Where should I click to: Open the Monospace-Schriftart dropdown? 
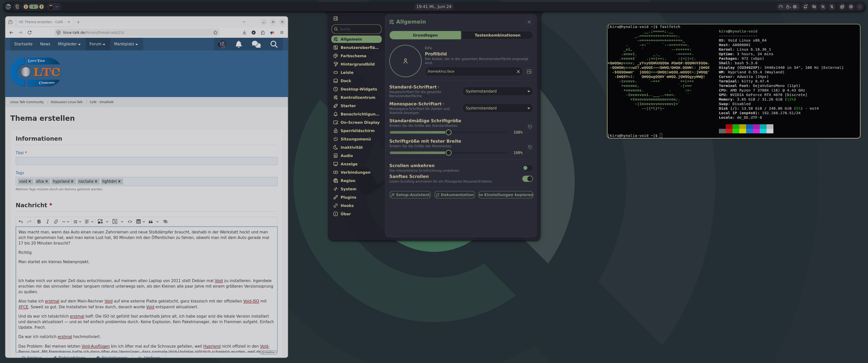coord(497,108)
